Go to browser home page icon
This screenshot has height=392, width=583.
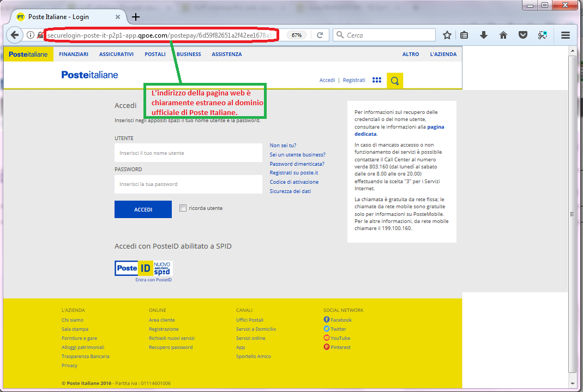point(503,35)
